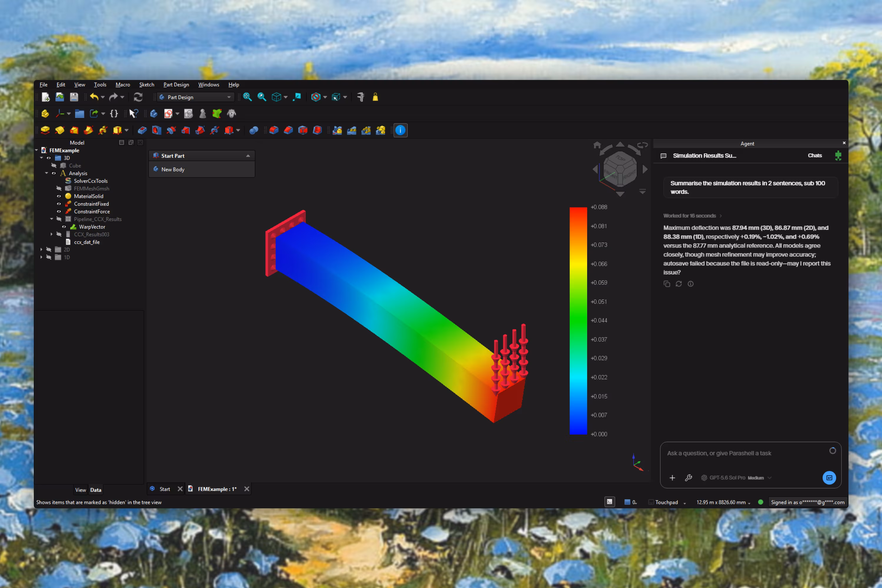The height and width of the screenshot is (588, 882).
Task: Toggle visibility of Analysis
Action: (54, 173)
